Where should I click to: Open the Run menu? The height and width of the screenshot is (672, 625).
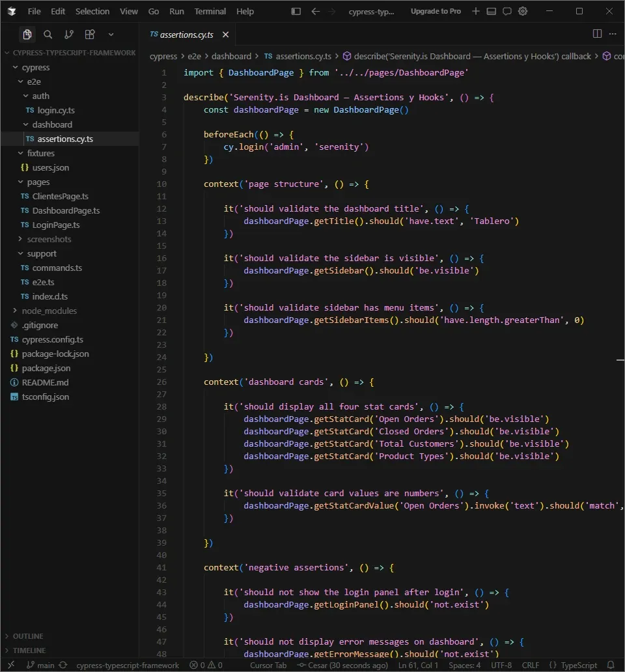(176, 11)
